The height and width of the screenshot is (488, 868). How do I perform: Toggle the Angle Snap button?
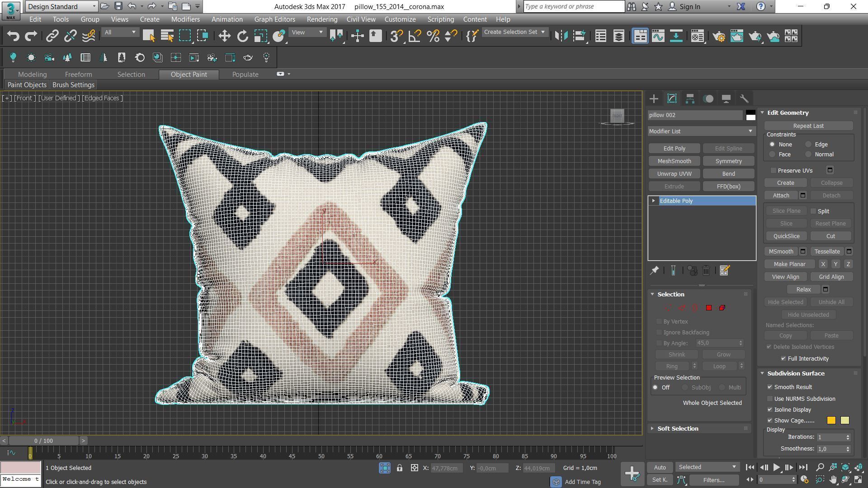tap(415, 36)
